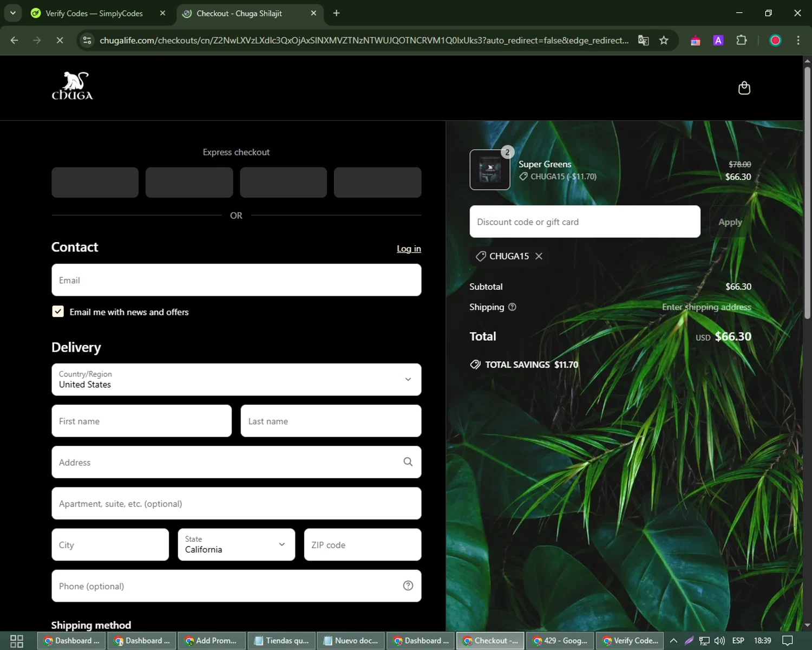Focus the ZIP code field
This screenshot has width=812, height=650.
[x=363, y=544]
